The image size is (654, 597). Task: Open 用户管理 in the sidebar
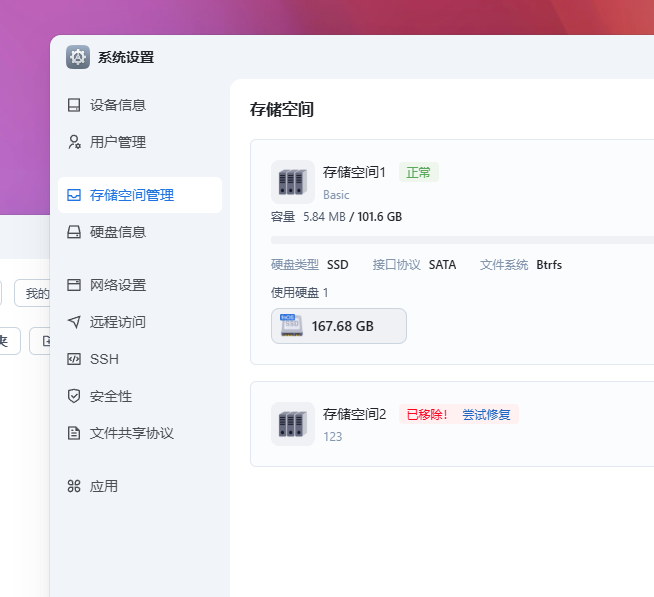tap(140, 142)
